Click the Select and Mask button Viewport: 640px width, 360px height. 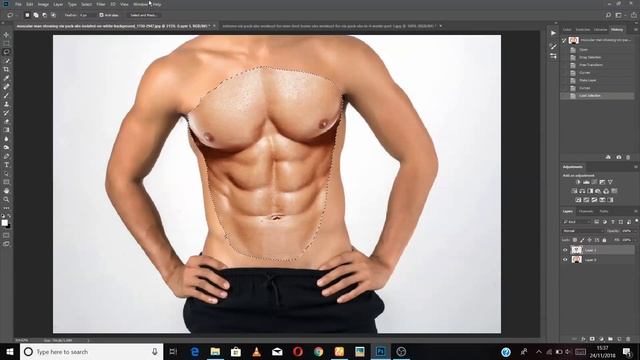[143, 15]
